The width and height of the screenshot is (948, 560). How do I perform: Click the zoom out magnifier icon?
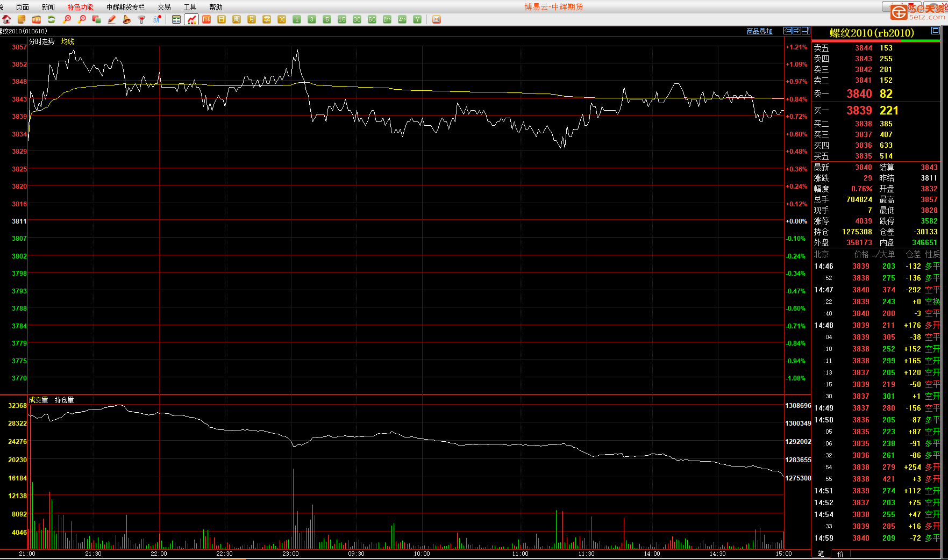point(82,19)
